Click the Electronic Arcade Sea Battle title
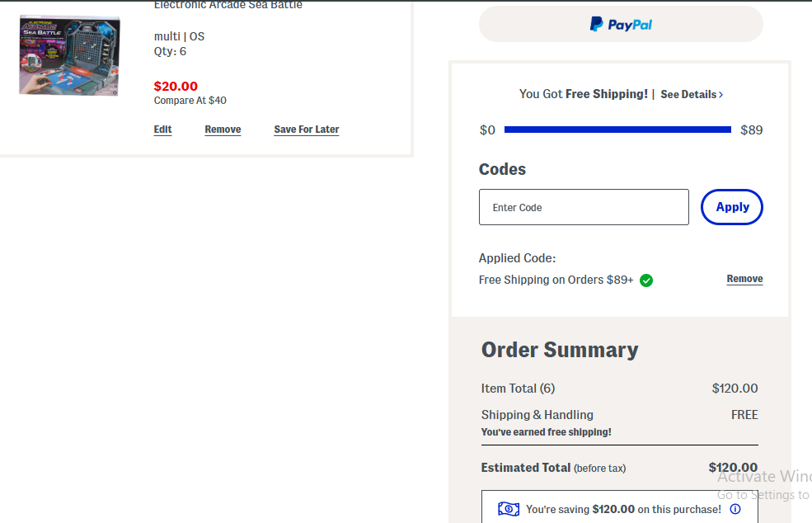This screenshot has height=523, width=812. pos(228,5)
